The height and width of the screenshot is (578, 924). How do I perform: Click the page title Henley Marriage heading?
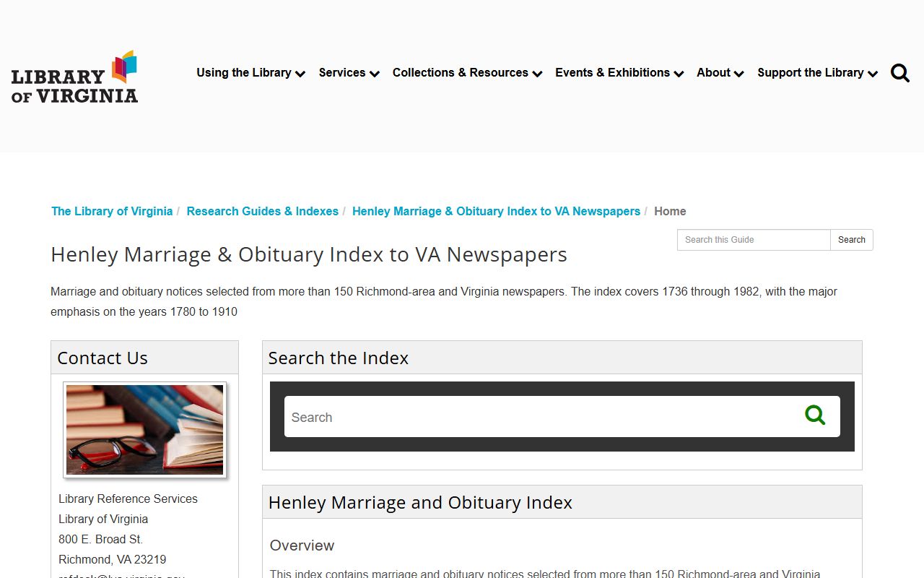click(x=309, y=254)
